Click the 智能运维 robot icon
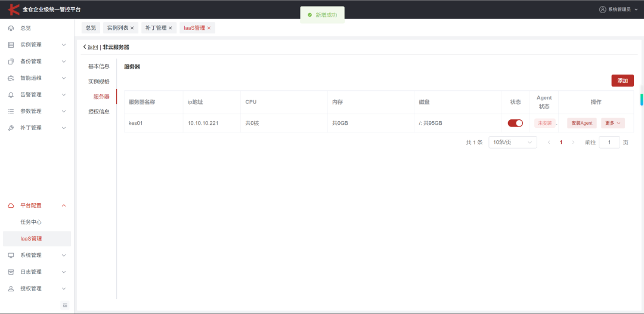Screen dimensions: 644x314 [x=11, y=78]
